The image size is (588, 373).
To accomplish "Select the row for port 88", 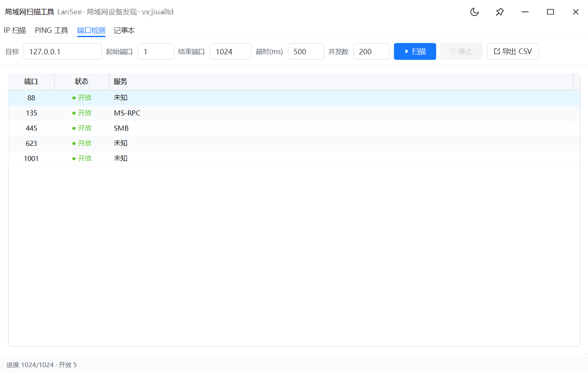I will [294, 98].
